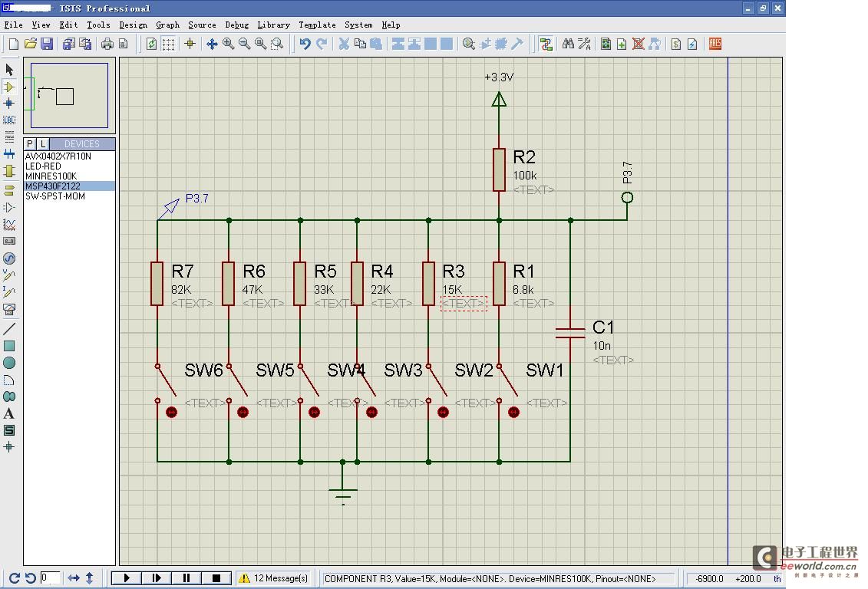Activate the Component mode tool
Viewport: 868px width, 589px height.
[x=9, y=87]
